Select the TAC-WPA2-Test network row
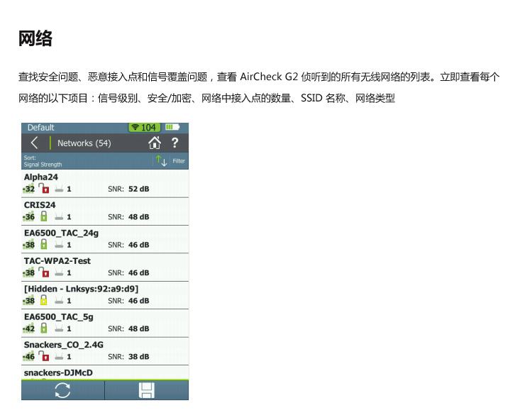 click(105, 267)
